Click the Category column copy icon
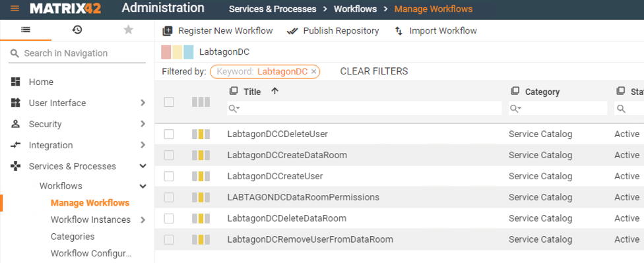Image resolution: width=644 pixels, height=263 pixels. [x=515, y=91]
